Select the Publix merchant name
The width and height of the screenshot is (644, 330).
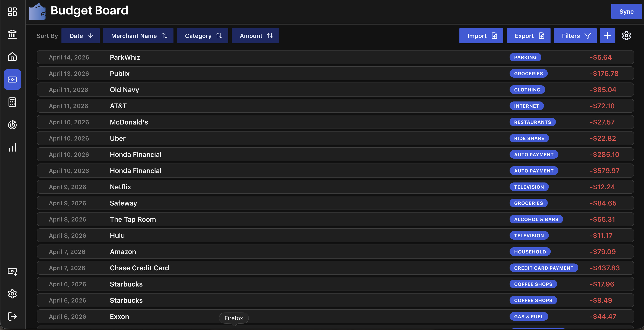[x=120, y=74]
